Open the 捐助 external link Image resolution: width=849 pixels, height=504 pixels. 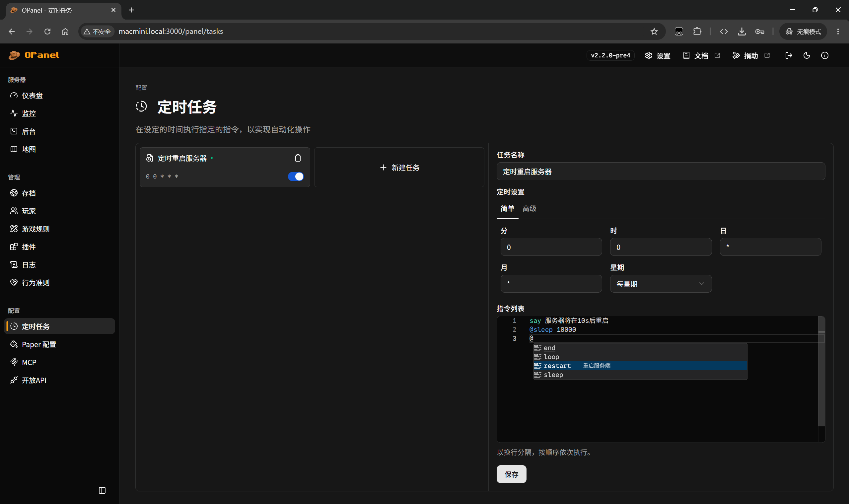point(751,55)
